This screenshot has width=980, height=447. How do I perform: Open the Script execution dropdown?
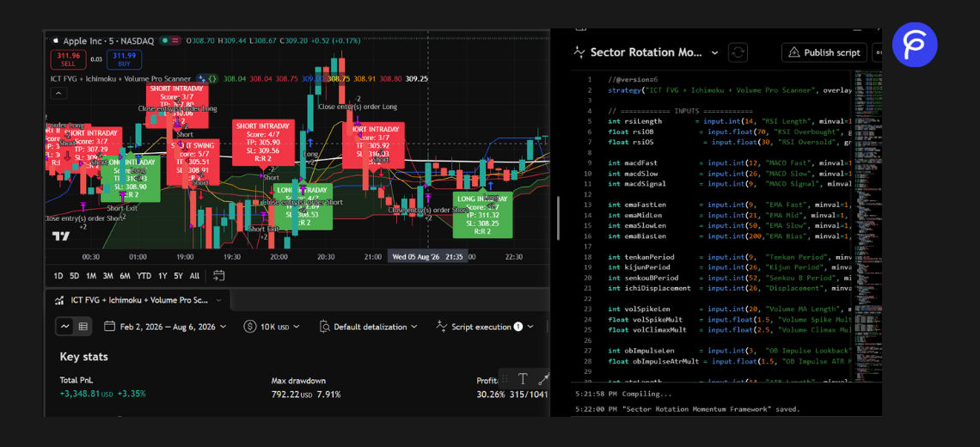pos(485,327)
